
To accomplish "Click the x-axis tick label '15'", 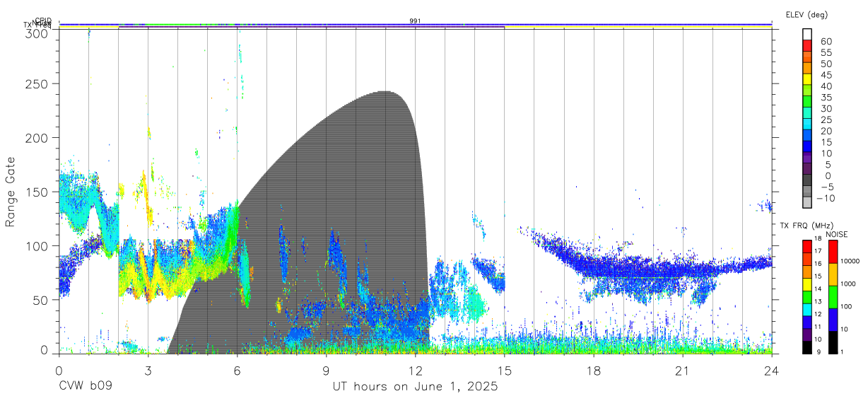I will tap(505, 371).
